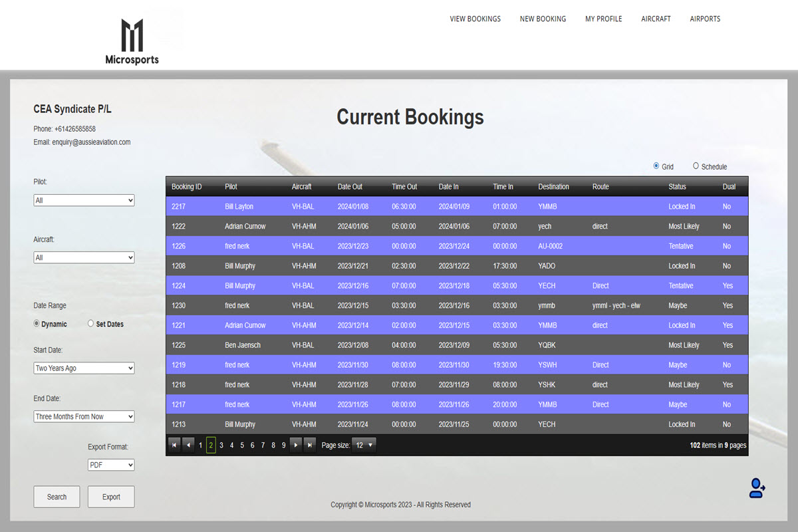Click the next page arrow
Viewport: 798px width, 532px height.
295,444
